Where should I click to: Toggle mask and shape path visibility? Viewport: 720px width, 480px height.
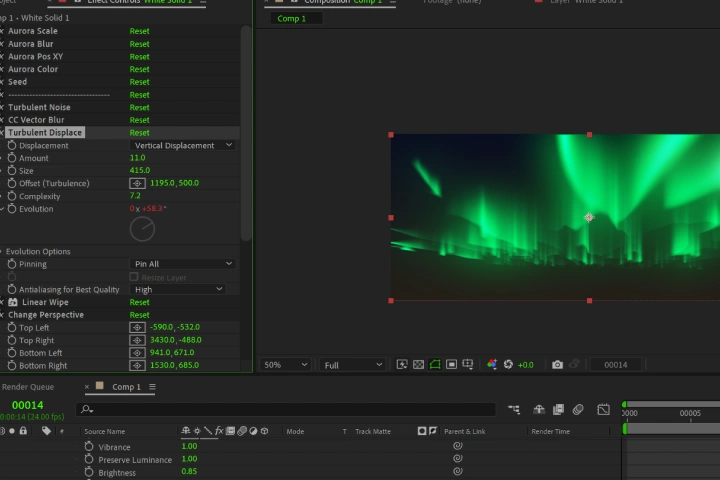(x=435, y=365)
